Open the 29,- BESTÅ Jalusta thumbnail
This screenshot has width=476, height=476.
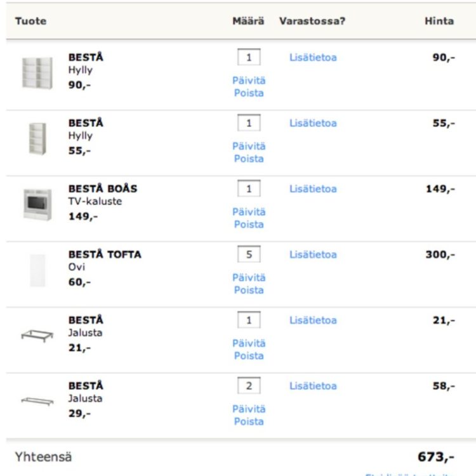(x=37, y=401)
